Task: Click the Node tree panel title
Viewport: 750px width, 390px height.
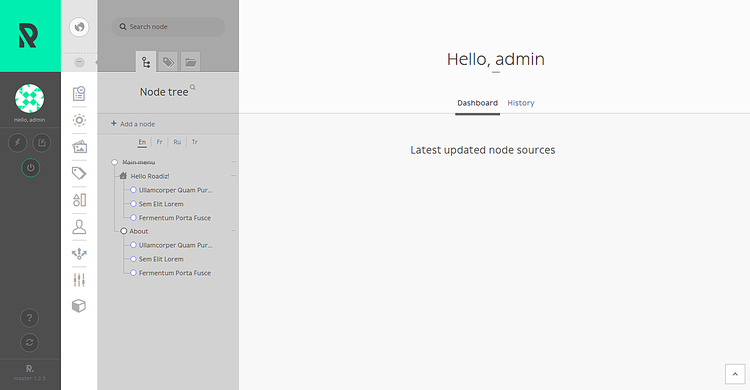Action: tap(164, 92)
